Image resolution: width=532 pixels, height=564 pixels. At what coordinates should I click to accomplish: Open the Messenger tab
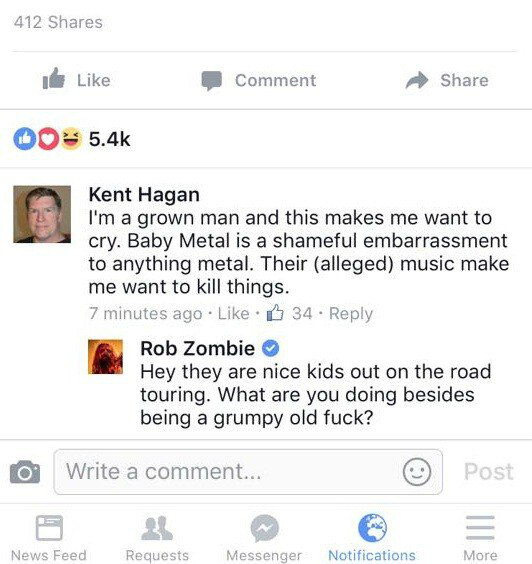point(264,538)
